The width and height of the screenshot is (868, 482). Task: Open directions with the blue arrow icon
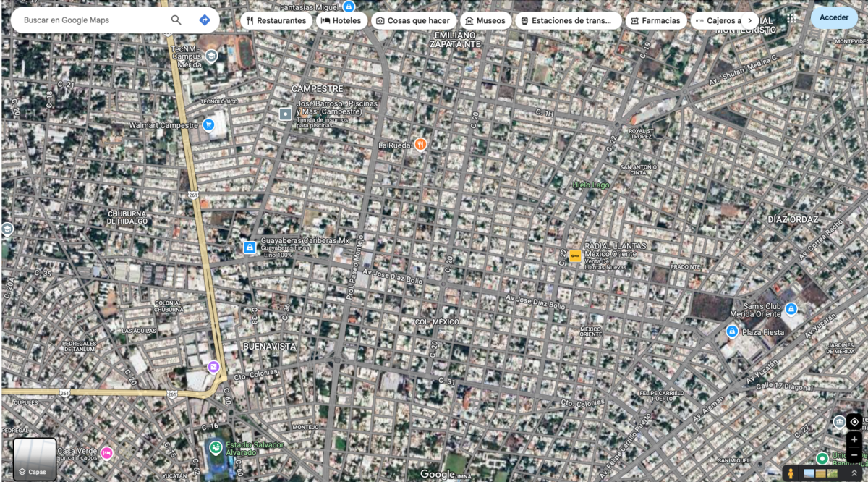click(x=205, y=20)
